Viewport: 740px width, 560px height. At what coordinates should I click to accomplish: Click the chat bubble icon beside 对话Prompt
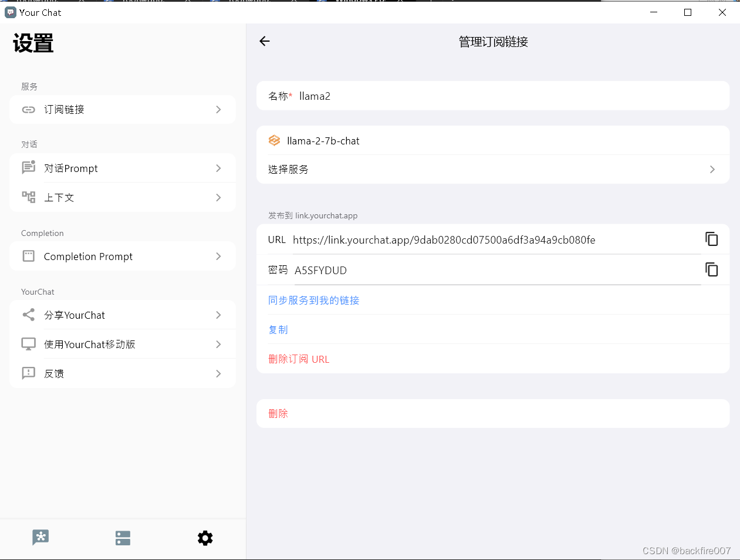[x=29, y=168]
